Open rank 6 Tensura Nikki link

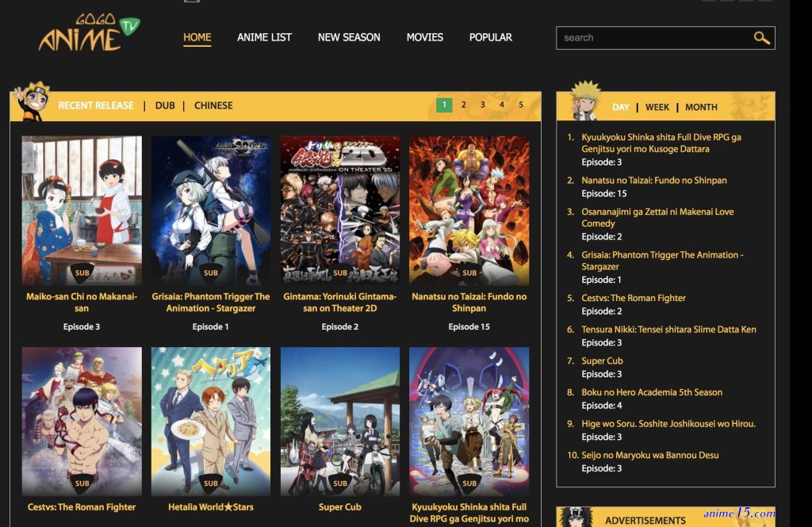coord(668,329)
